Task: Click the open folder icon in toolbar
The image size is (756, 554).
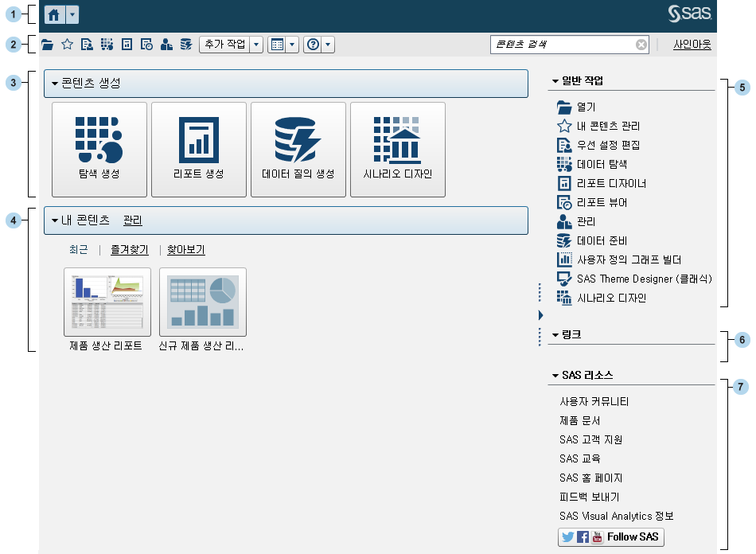Action: click(48, 45)
